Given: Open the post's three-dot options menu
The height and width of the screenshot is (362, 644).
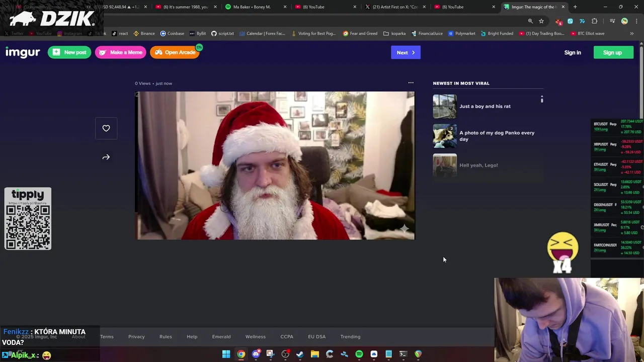Looking at the screenshot, I should [411, 83].
